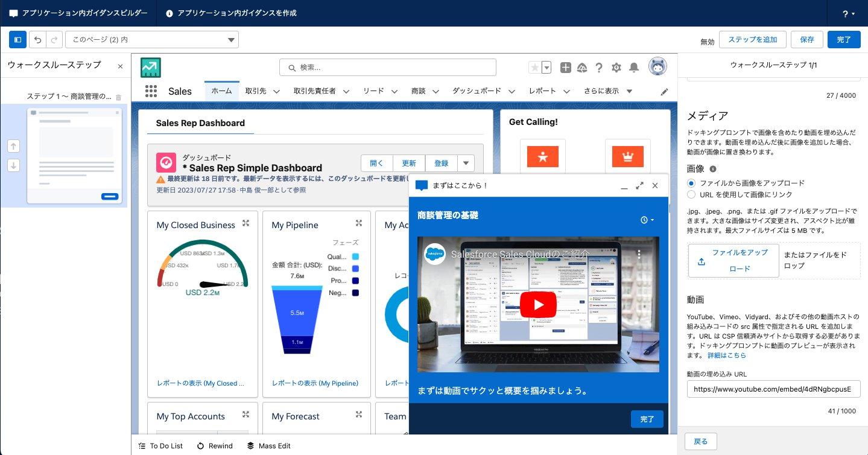The height and width of the screenshot is (455, 868).
Task: Open the ダッシュボード tab
Action: [477, 91]
